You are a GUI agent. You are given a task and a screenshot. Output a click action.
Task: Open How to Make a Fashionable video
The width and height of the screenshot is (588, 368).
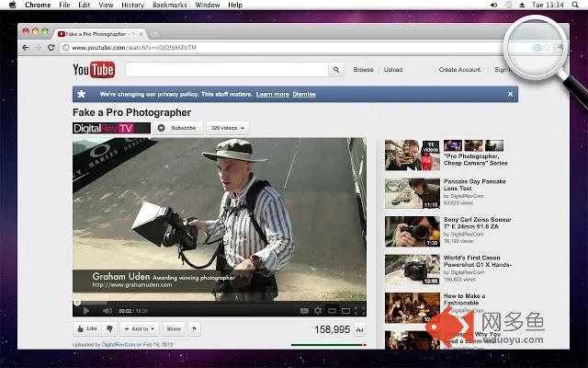(x=464, y=299)
